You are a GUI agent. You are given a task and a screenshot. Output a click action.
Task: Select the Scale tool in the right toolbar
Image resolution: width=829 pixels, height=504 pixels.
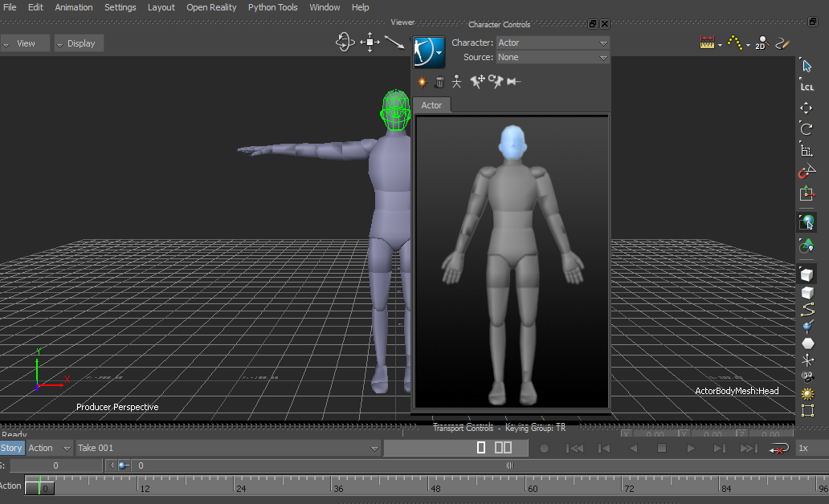tap(807, 150)
